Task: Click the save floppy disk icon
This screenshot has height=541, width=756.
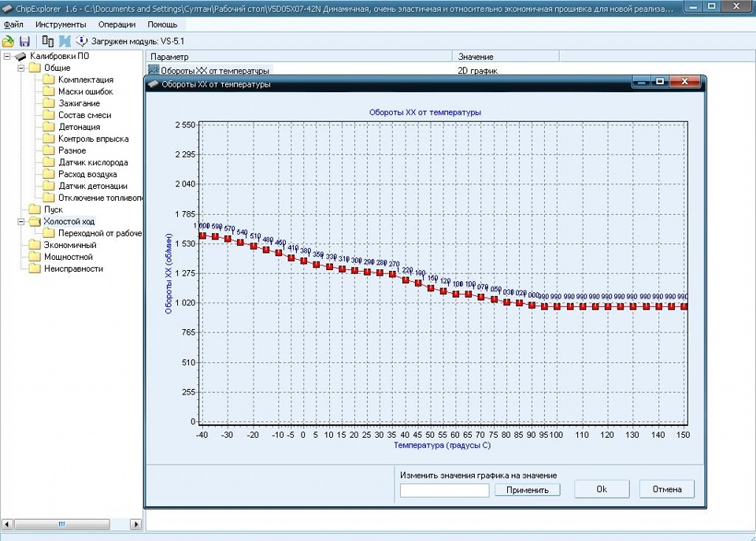Action: pos(24,40)
